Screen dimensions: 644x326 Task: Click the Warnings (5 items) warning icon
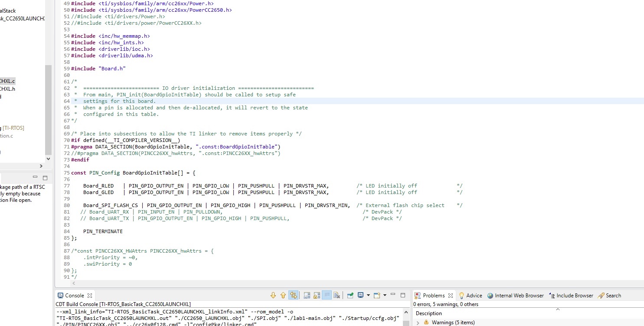(426, 323)
